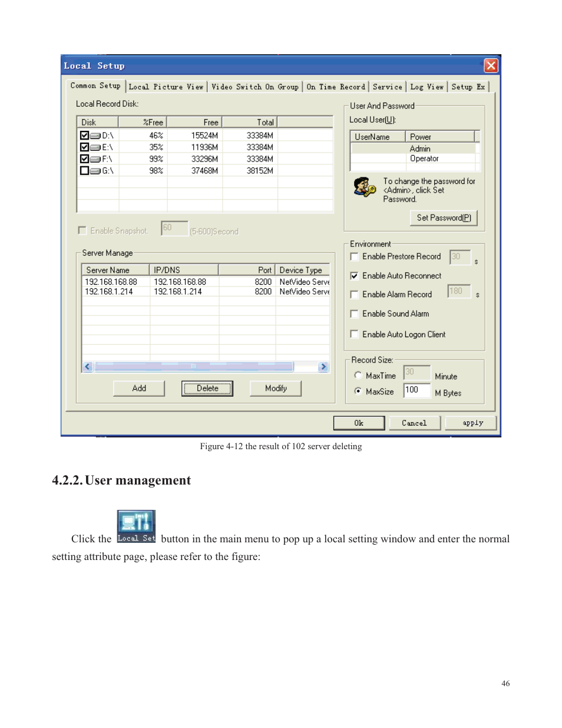Confirm with the Ok button

click(359, 423)
